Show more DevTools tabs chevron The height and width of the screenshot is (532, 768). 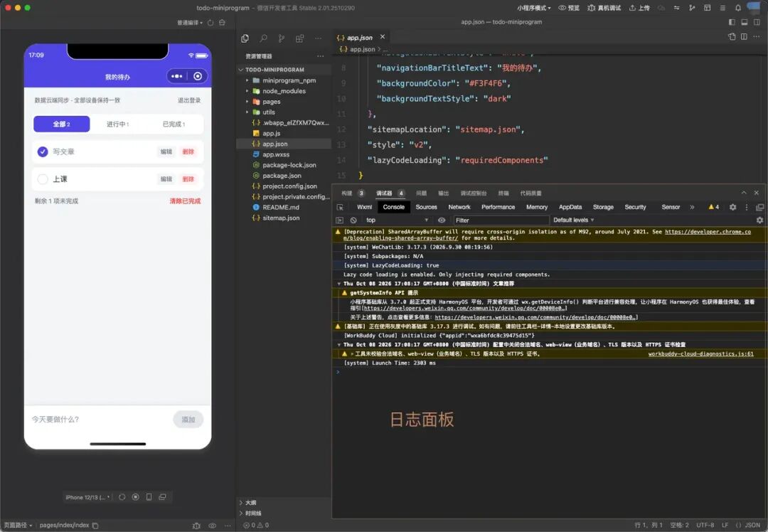coord(692,207)
